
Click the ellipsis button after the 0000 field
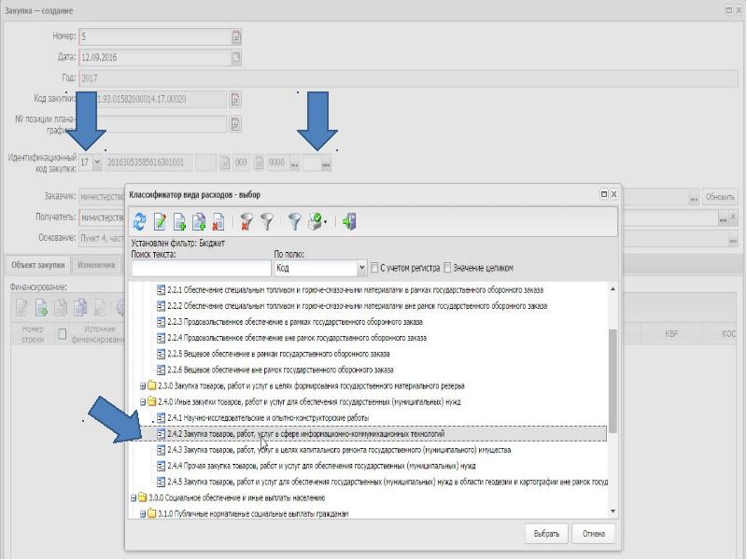click(294, 163)
